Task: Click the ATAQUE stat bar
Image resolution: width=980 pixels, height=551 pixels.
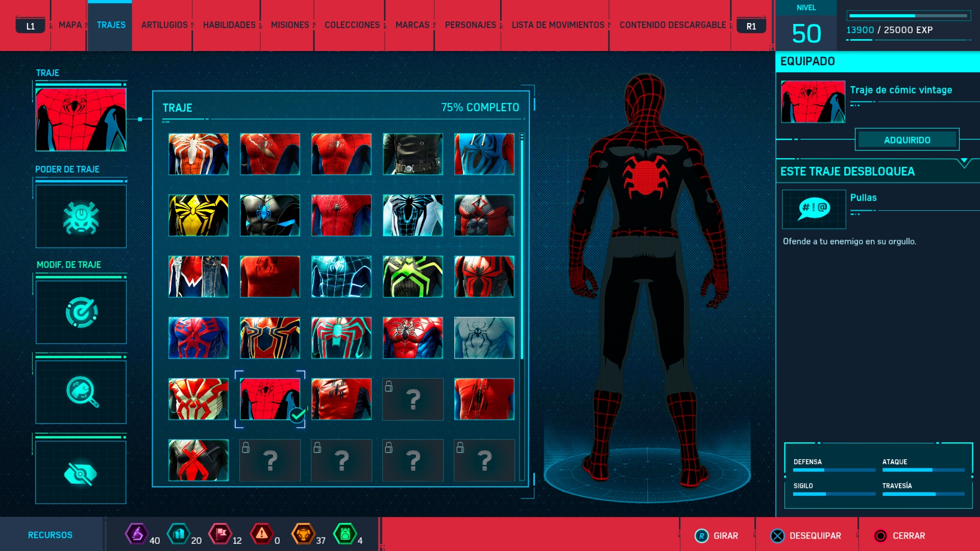Action: (923, 470)
